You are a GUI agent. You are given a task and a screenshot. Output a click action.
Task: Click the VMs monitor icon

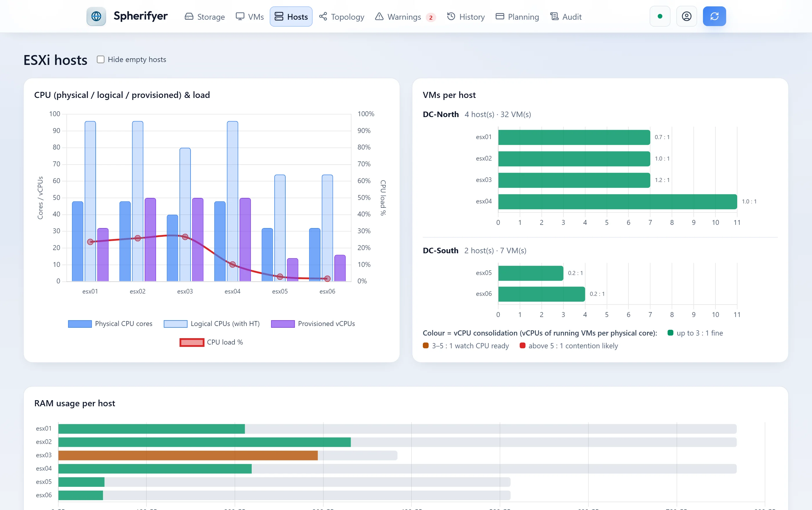coord(240,17)
